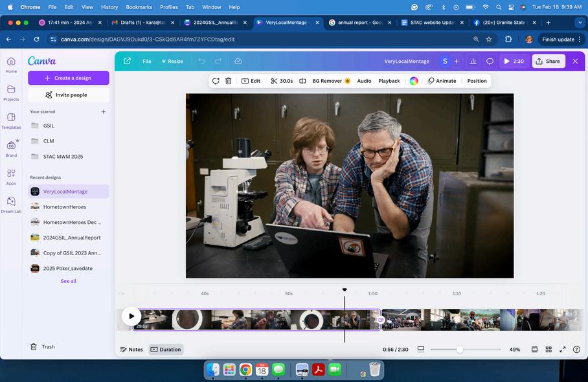
Task: Open the Playback options
Action: tap(389, 81)
